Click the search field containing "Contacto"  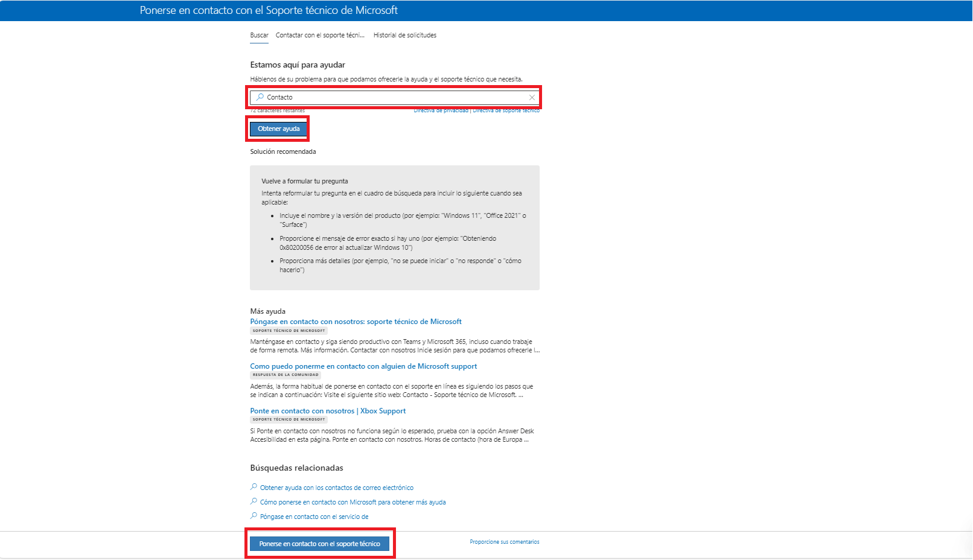coord(395,97)
